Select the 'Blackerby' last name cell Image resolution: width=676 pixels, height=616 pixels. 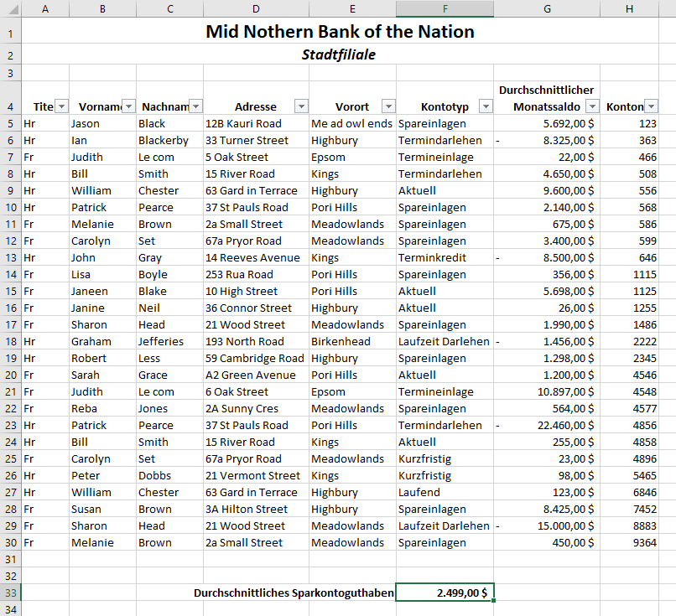pos(170,141)
